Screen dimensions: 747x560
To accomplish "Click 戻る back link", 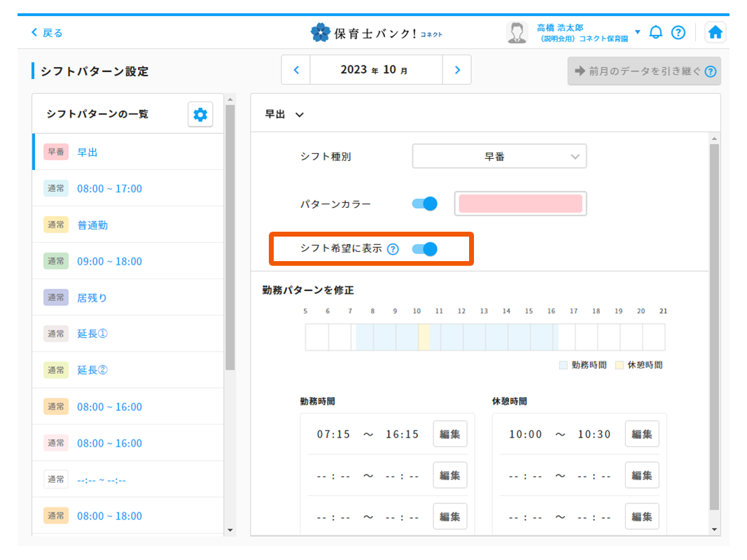I will (47, 33).
